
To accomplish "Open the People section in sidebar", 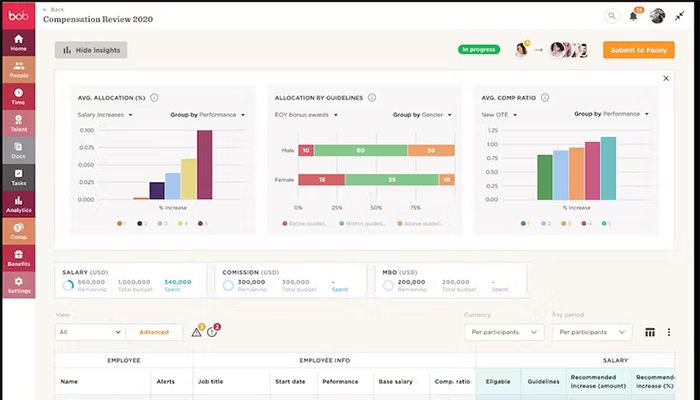I will pos(19,70).
